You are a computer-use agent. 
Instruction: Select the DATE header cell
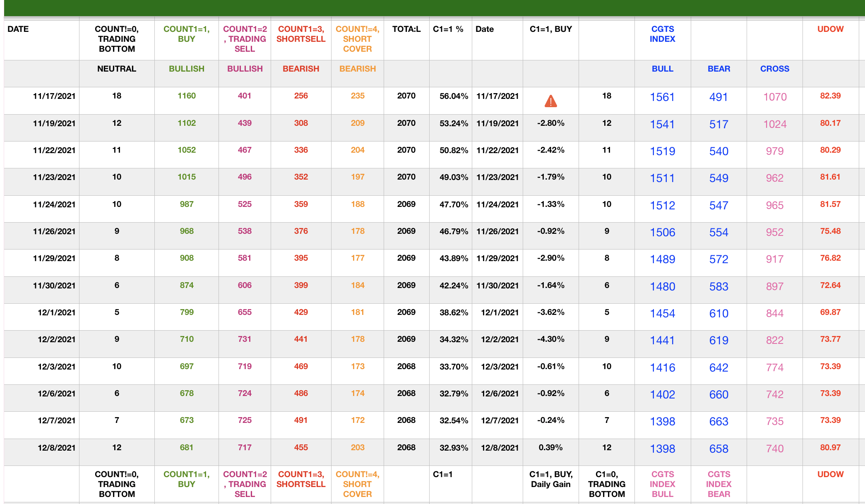tap(18, 29)
